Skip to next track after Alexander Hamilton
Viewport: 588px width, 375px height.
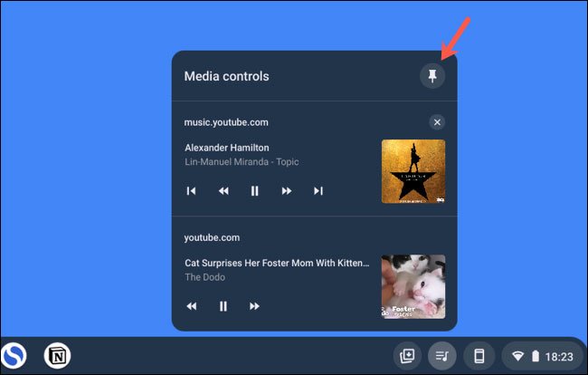pyautogui.click(x=318, y=191)
